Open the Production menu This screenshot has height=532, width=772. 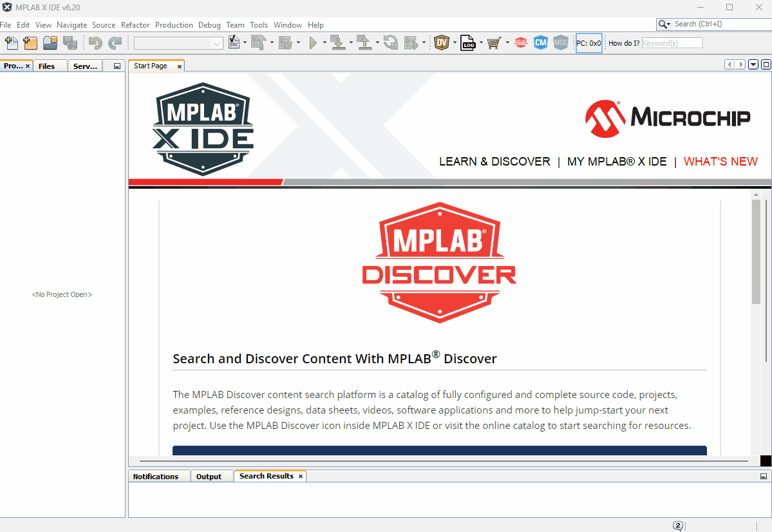174,24
